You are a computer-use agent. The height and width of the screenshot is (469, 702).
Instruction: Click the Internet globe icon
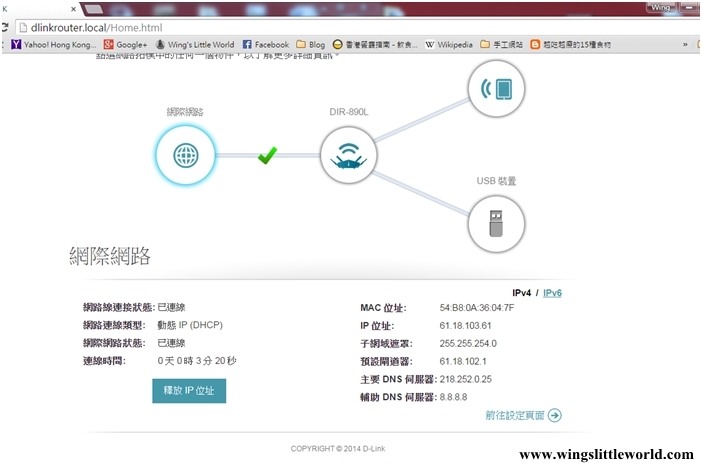[185, 156]
